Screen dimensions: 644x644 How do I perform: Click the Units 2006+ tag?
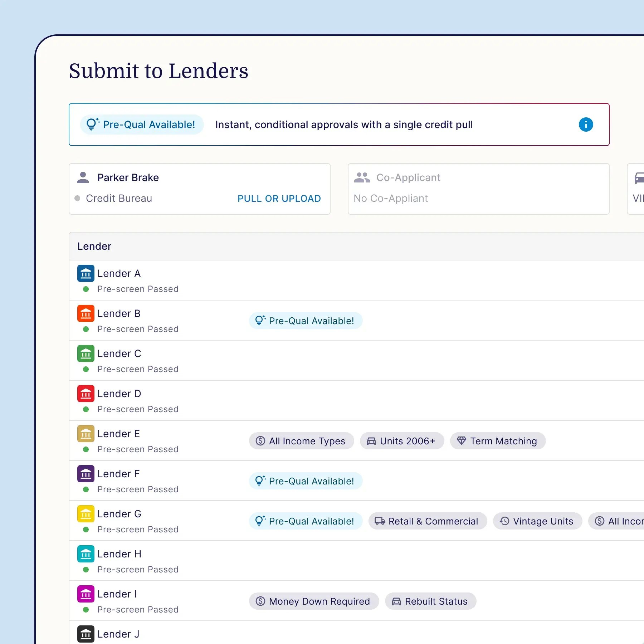tap(402, 441)
